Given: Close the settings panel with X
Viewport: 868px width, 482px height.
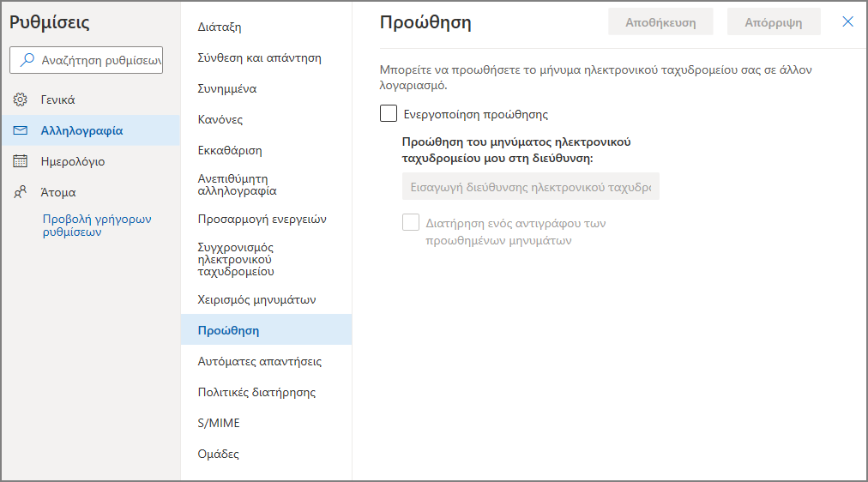Looking at the screenshot, I should 847,21.
